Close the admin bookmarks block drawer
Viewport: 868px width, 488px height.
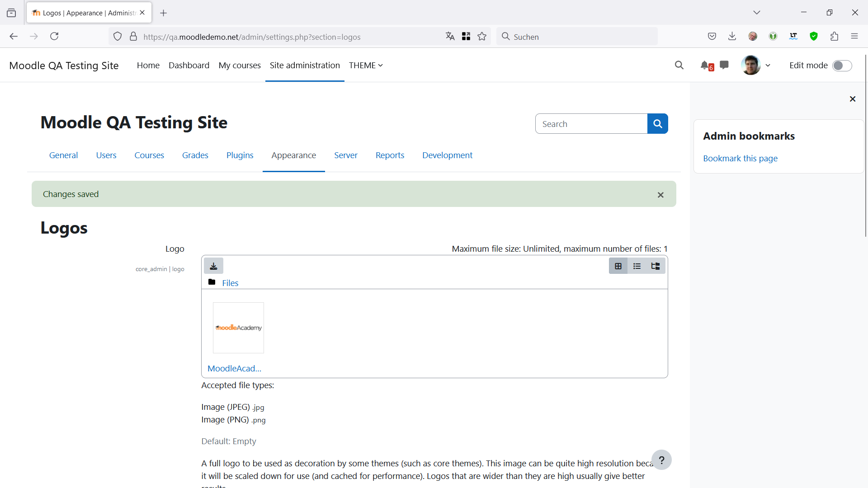(x=853, y=99)
